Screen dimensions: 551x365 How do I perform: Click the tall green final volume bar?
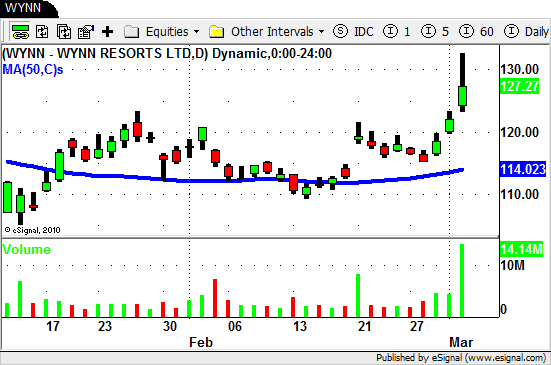click(x=462, y=281)
